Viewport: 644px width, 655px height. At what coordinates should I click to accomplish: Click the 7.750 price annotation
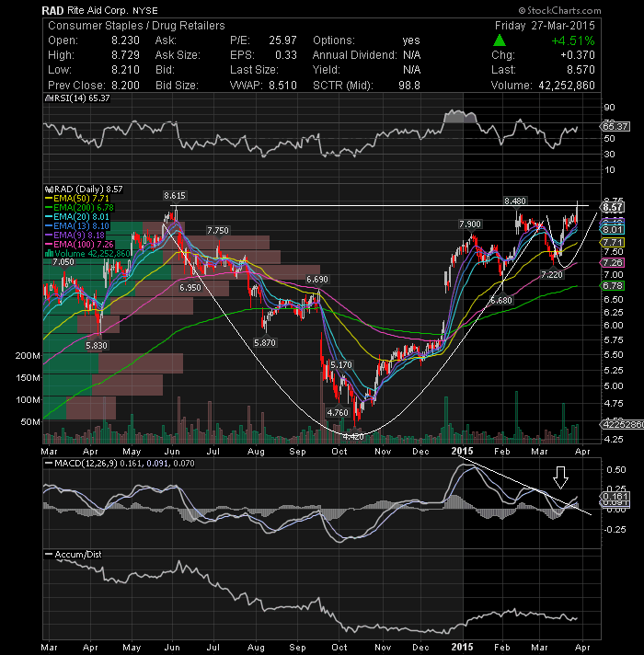pyautogui.click(x=218, y=231)
